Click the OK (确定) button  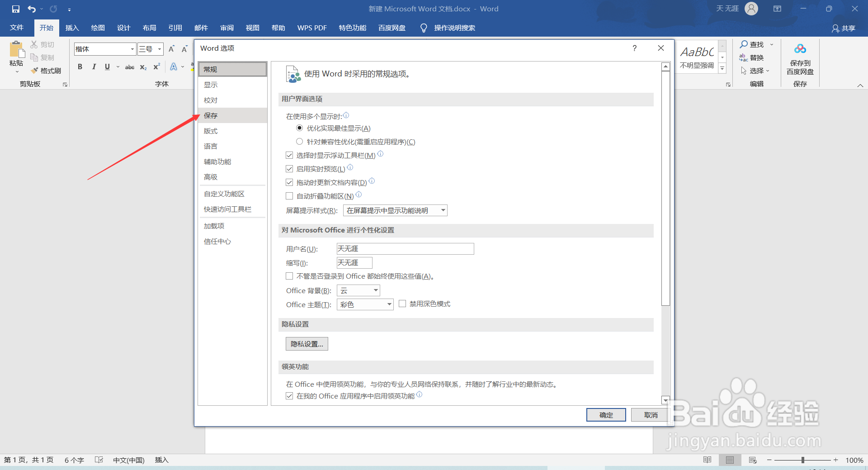coord(606,415)
